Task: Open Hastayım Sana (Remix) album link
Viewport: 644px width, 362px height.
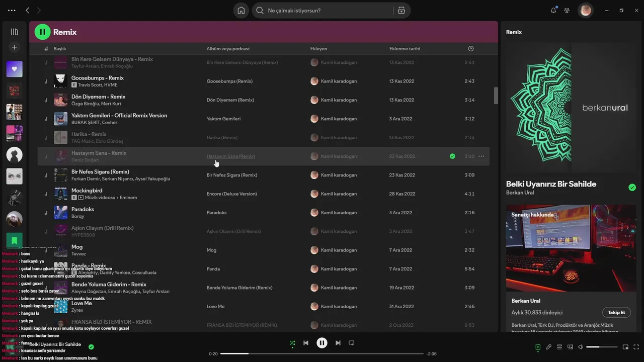Action: [x=230, y=156]
